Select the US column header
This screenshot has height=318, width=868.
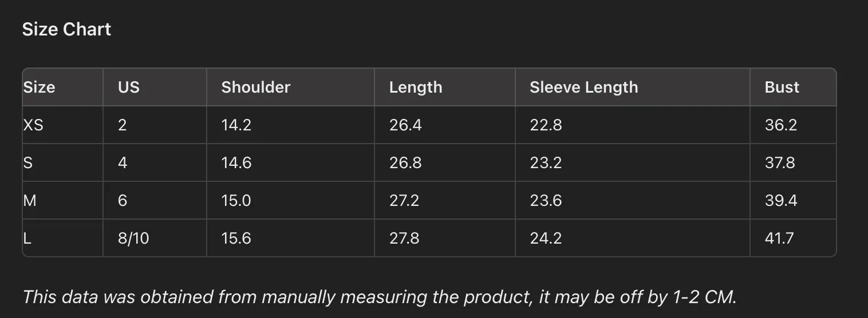pos(129,88)
